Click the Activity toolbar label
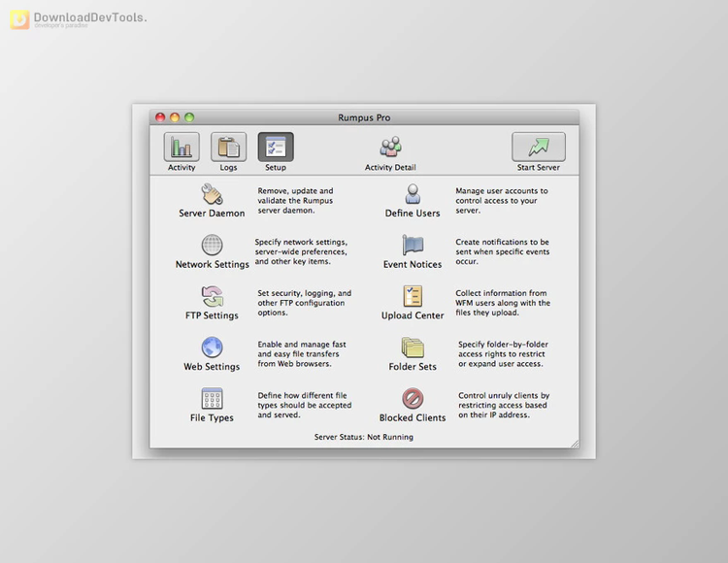The height and width of the screenshot is (563, 728). pyautogui.click(x=182, y=168)
